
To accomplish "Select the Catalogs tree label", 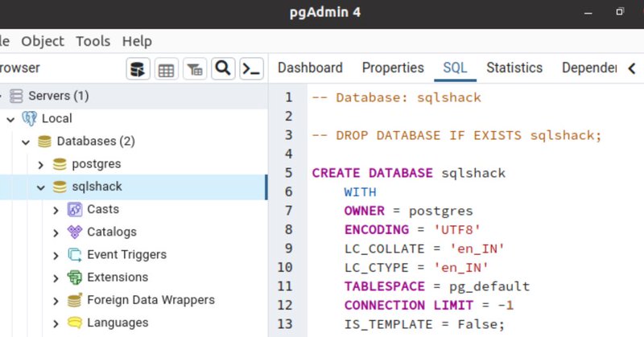I will [x=112, y=232].
